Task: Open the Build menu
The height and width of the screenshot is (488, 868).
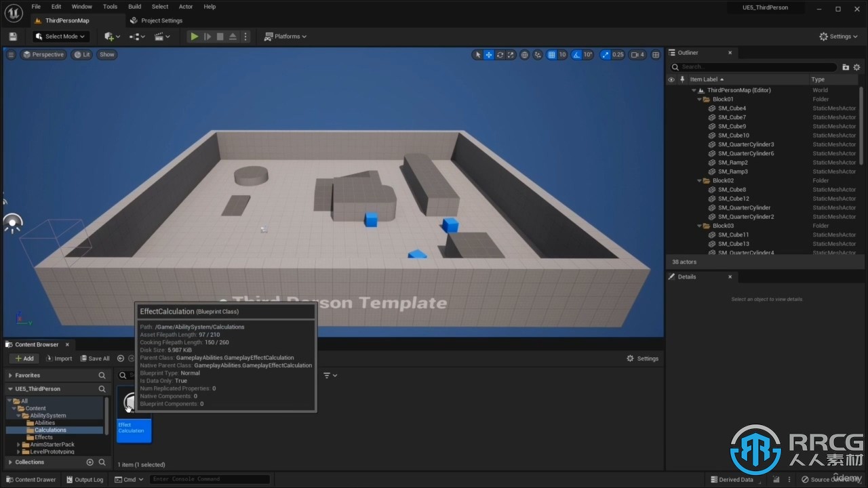Action: pyautogui.click(x=135, y=7)
